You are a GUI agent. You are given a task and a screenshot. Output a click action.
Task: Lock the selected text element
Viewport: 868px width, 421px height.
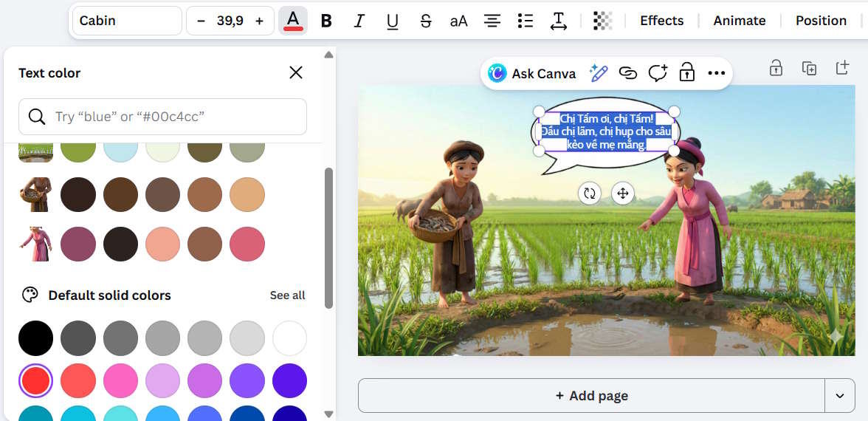[x=686, y=73]
